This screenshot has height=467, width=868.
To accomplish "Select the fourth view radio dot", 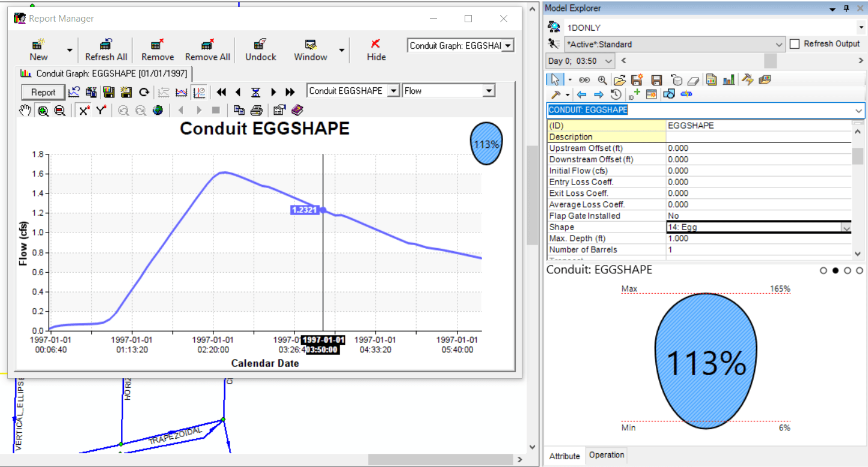I will 860,271.
